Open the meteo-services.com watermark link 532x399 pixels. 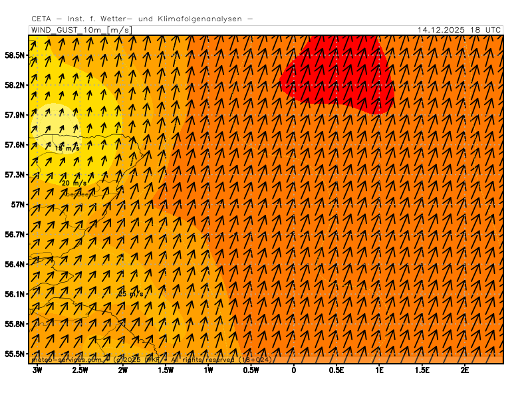point(66,360)
